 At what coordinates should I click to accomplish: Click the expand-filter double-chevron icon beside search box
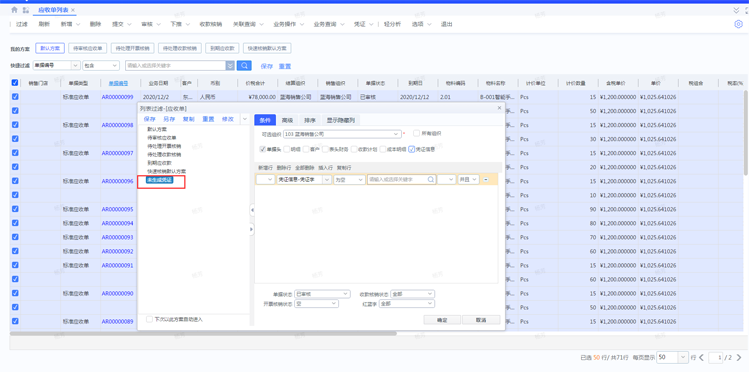coord(230,65)
